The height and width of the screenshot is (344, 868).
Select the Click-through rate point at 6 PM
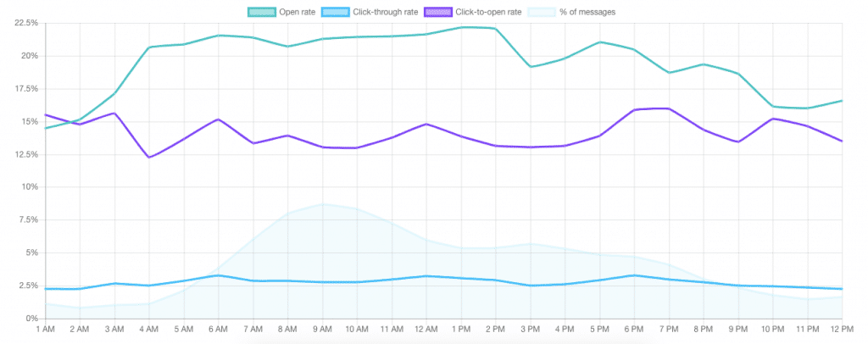click(x=635, y=275)
